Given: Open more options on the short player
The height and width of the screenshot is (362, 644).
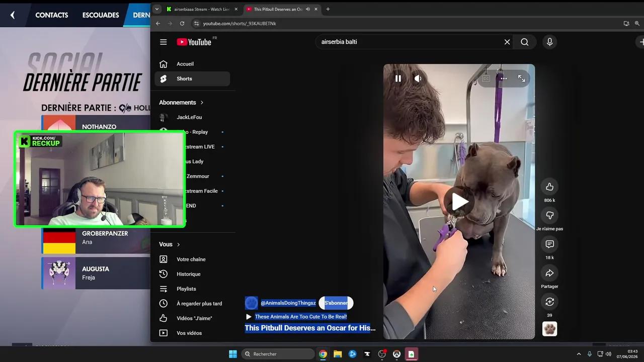Looking at the screenshot, I should [x=504, y=78].
